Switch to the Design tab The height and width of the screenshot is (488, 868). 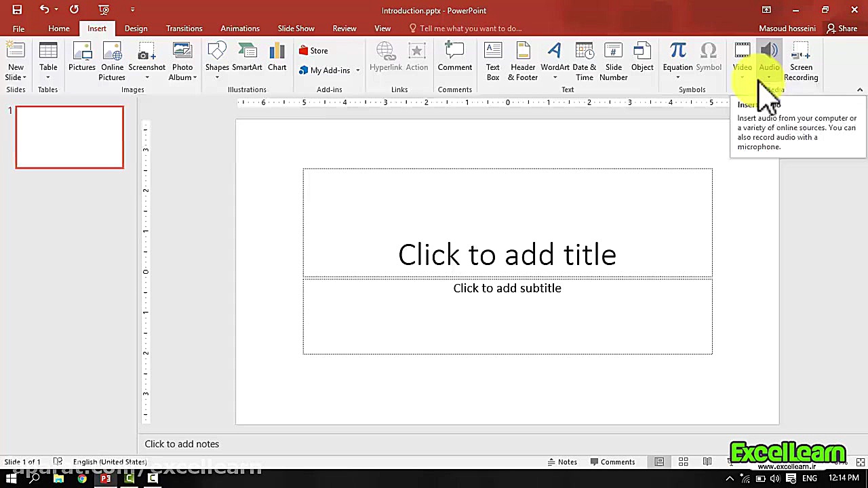[x=136, y=28]
